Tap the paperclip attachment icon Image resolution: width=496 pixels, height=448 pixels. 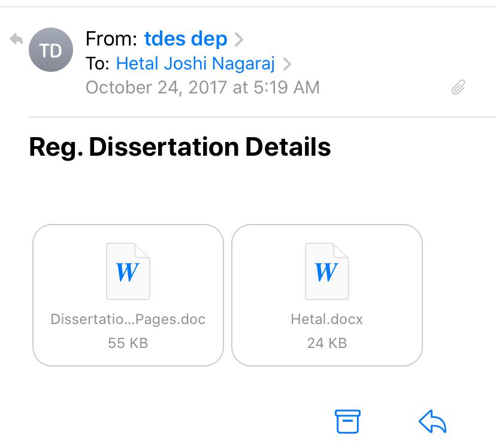pos(458,88)
